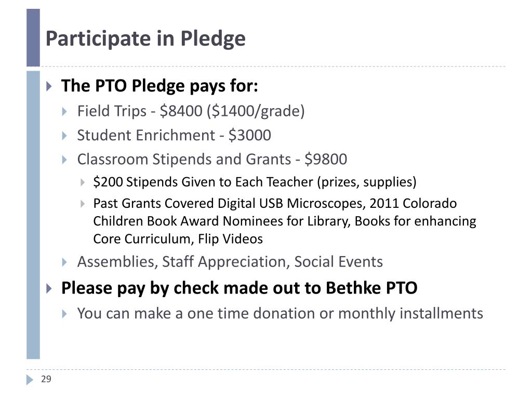Click the dark purple accent block beside the title
This screenshot has width=532, height=399.
tap(33, 37)
